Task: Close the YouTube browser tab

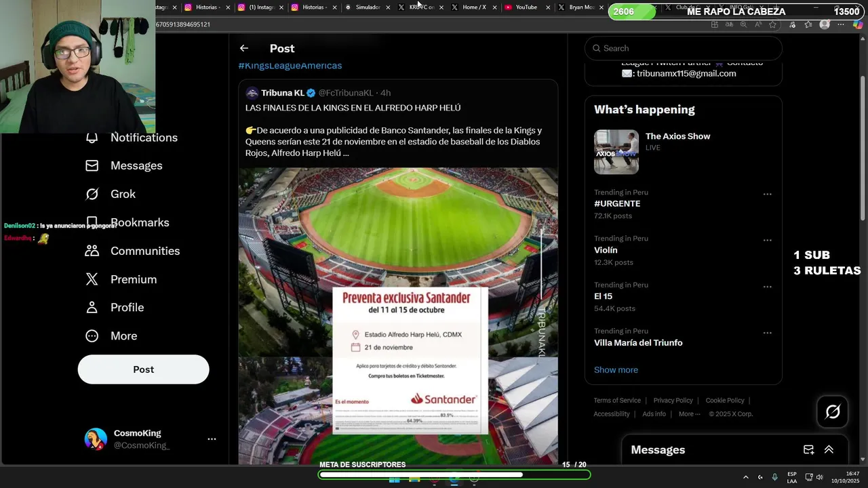Action: point(548,7)
